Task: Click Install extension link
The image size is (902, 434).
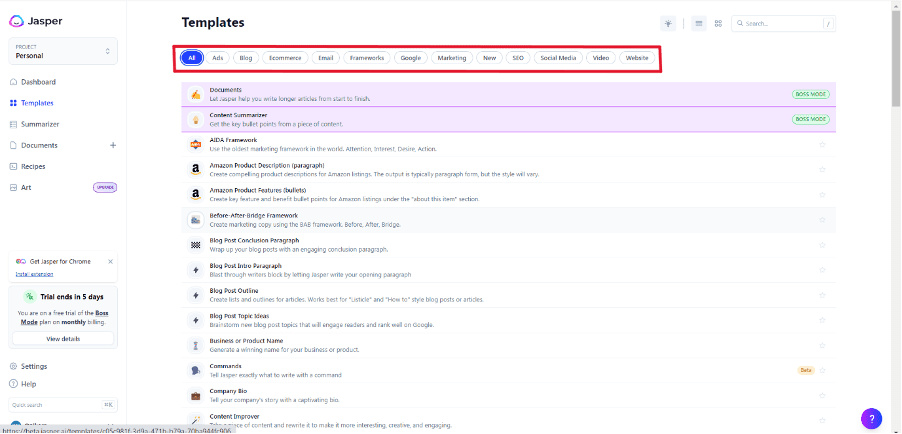Action: (x=34, y=274)
